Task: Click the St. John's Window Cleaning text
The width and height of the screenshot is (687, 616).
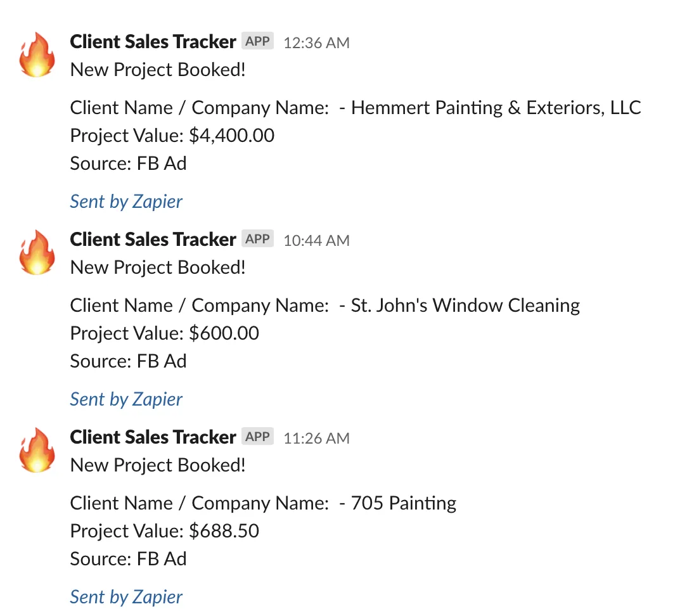Action: [465, 305]
